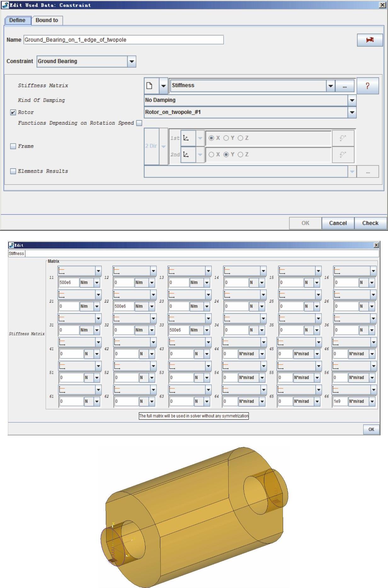Viewport: 388px width, 588px height.
Task: Click the 2nd direction coordinate axis icon
Action: [x=186, y=155]
